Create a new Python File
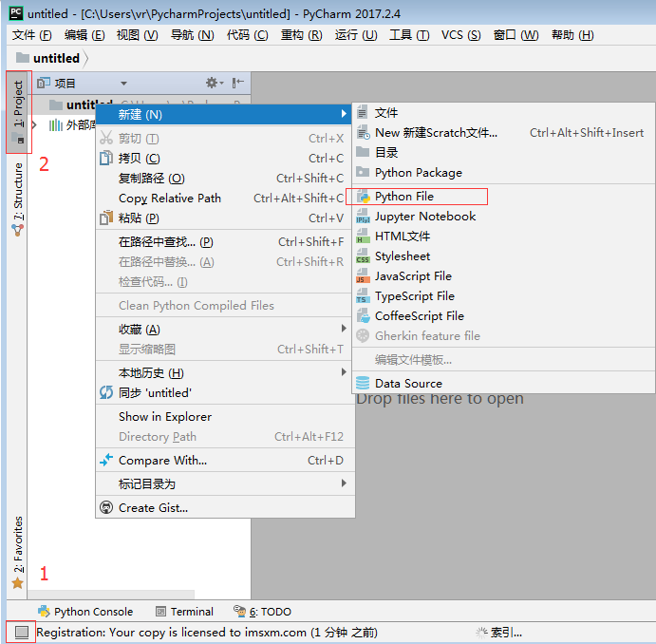Viewport: 656px width, 644px height. click(503, 197)
